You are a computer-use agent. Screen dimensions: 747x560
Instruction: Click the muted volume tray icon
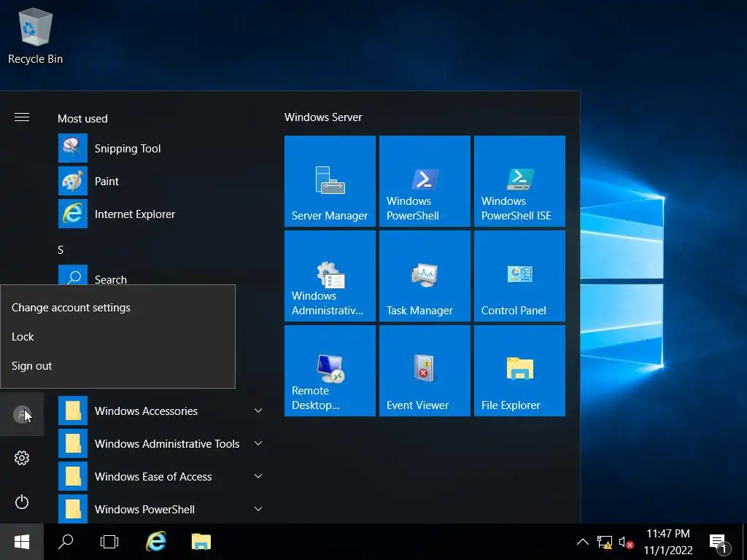[625, 542]
